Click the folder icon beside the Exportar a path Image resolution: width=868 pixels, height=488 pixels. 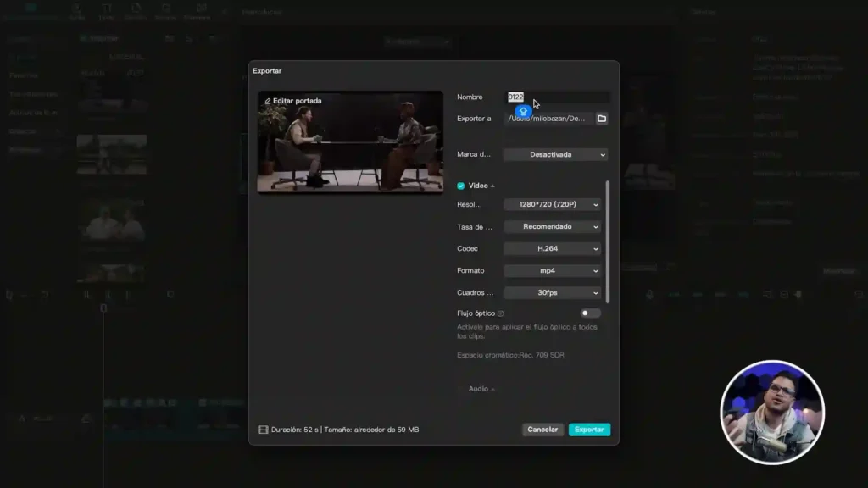point(602,119)
